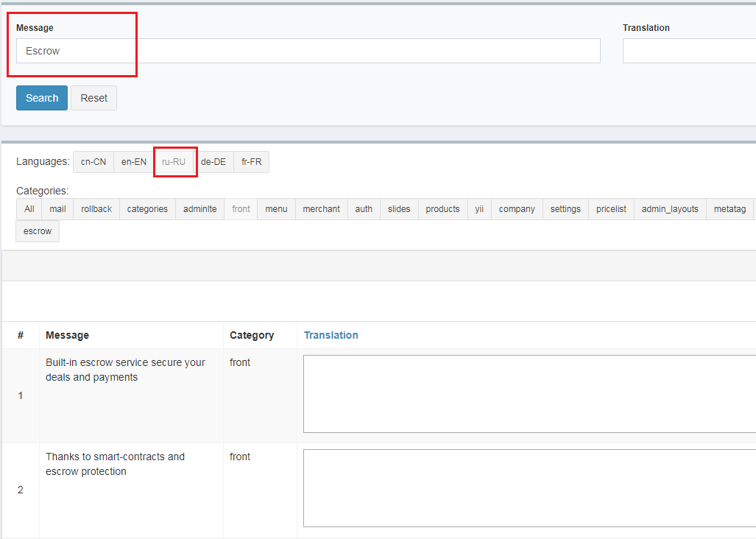Click the Message search input containing Escrow
The image size is (756, 539).
[308, 51]
